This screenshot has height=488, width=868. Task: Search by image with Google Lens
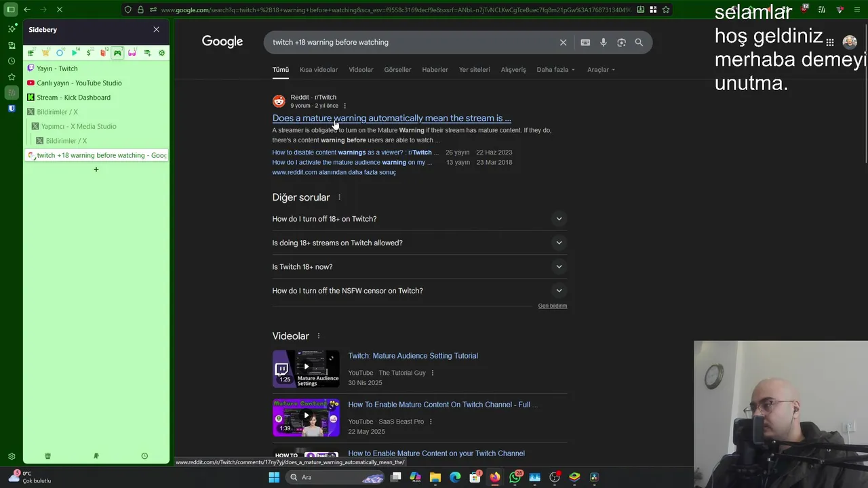pos(621,42)
